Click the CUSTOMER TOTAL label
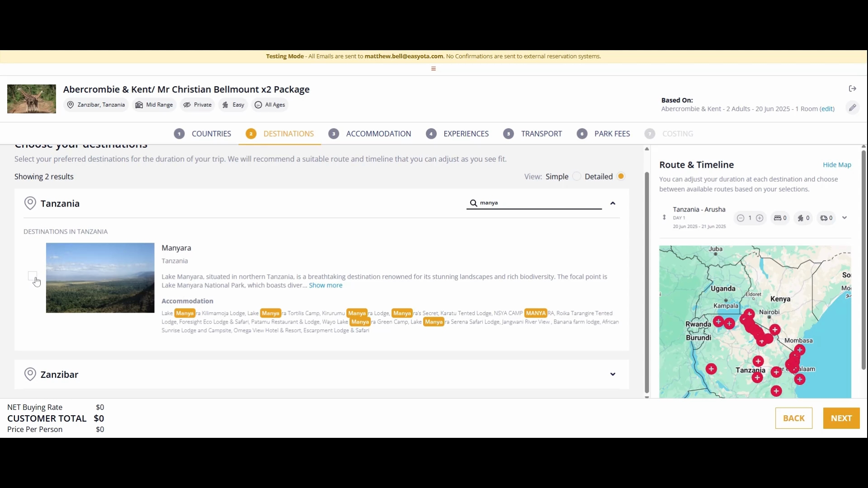 [x=47, y=418]
